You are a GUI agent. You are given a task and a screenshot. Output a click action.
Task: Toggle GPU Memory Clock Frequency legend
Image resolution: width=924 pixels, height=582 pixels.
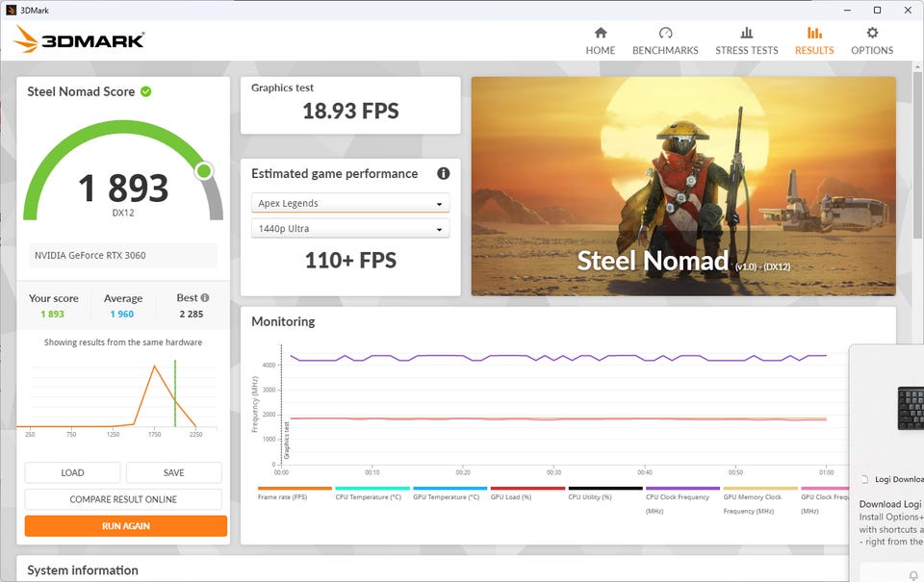coord(760,500)
